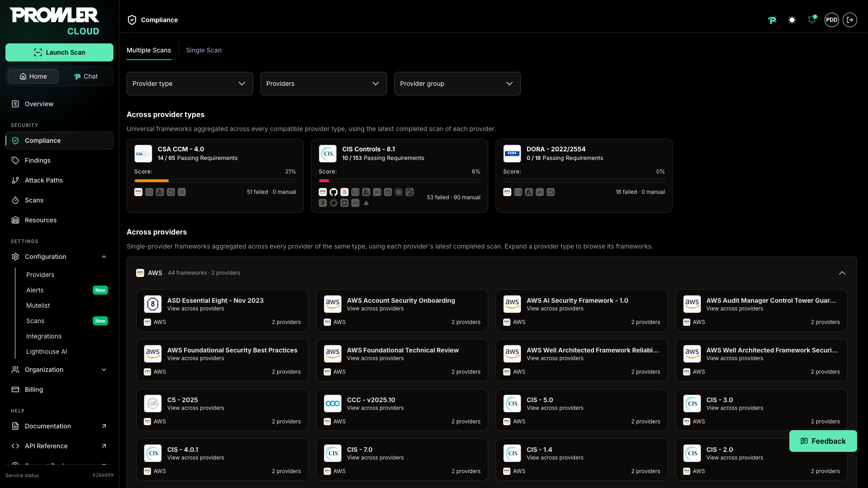Open Resources in the sidebar
This screenshot has height=488, width=868.
pyautogui.click(x=59, y=220)
